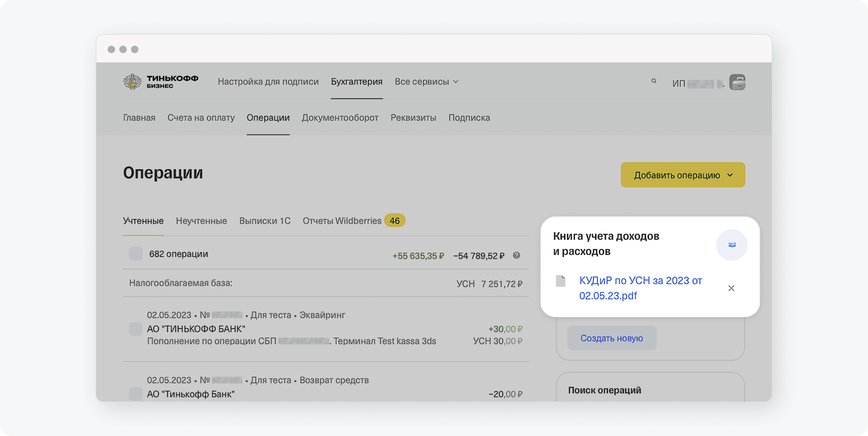Remove the КУДиР pdf file with X
The width and height of the screenshot is (868, 436).
(x=731, y=288)
